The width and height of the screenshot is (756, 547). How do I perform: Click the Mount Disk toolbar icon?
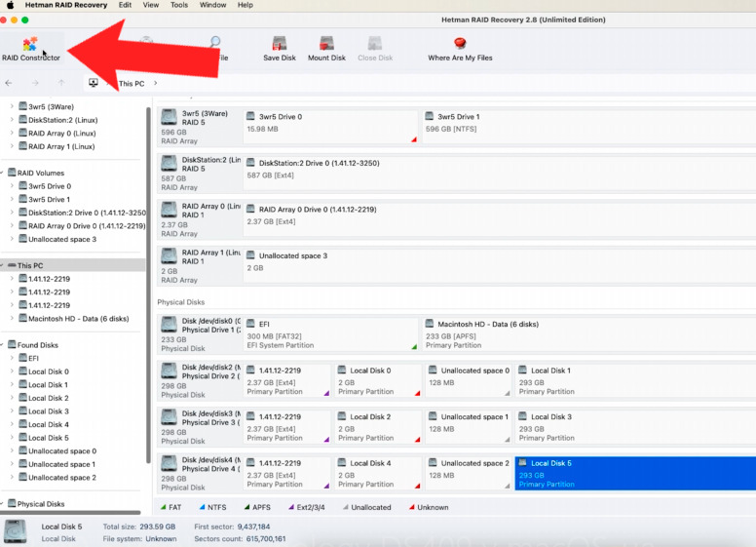pos(326,49)
